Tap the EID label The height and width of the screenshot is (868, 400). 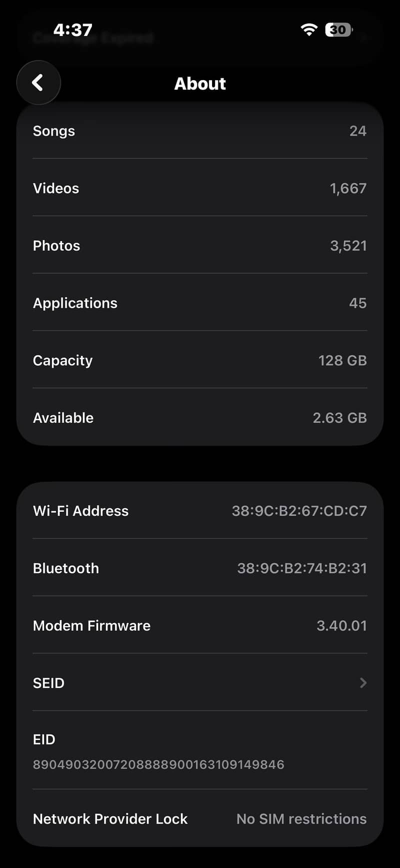point(44,739)
